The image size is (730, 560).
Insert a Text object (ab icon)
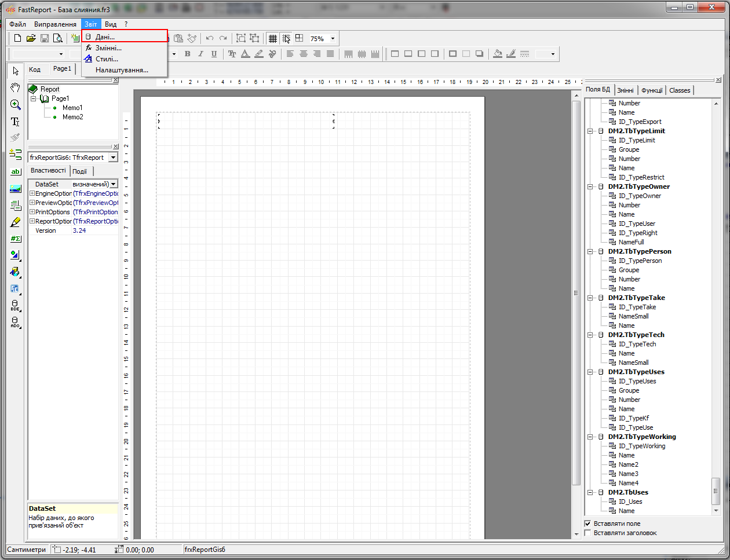pyautogui.click(x=16, y=171)
